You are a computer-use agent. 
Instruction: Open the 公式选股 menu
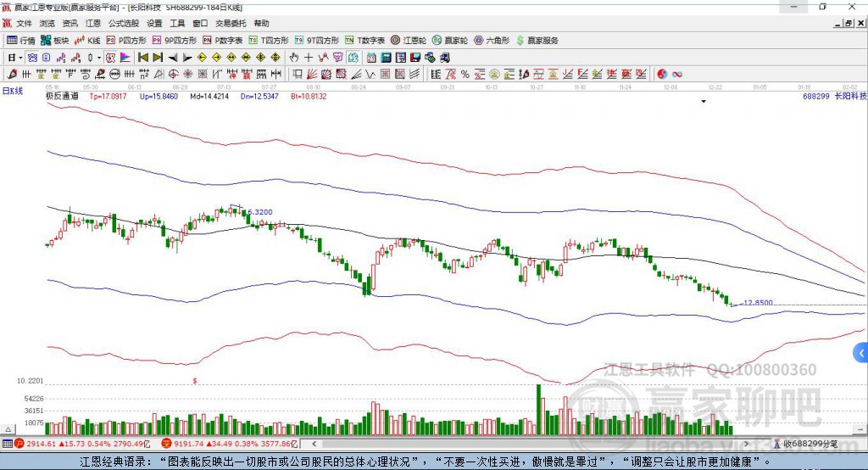[x=124, y=23]
